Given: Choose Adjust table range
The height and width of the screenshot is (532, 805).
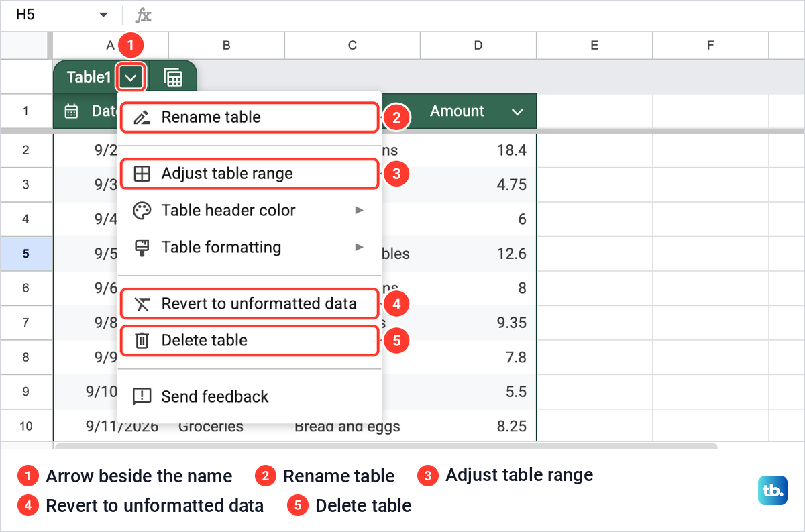Looking at the screenshot, I should (250, 174).
